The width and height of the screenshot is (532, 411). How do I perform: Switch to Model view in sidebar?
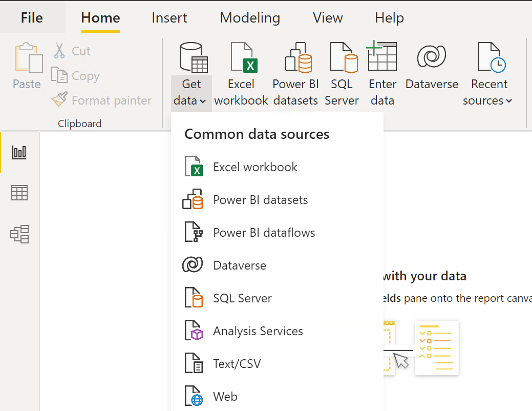coord(19,234)
